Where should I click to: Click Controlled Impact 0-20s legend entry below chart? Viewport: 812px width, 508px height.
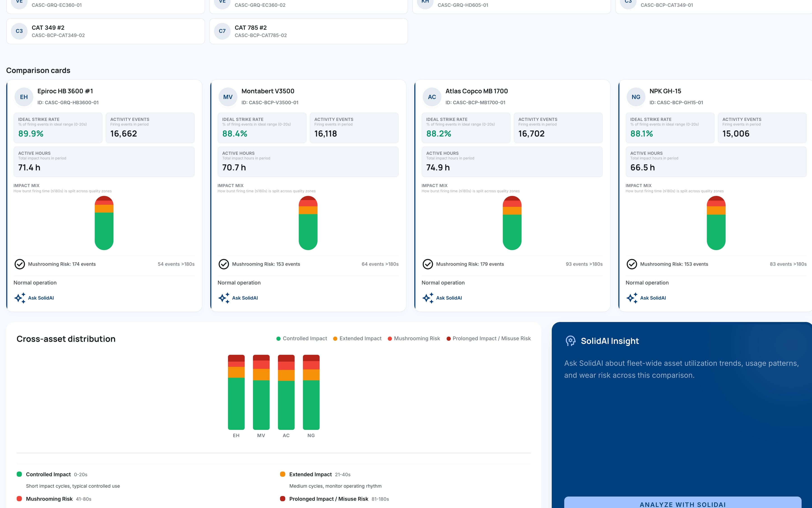(52, 474)
